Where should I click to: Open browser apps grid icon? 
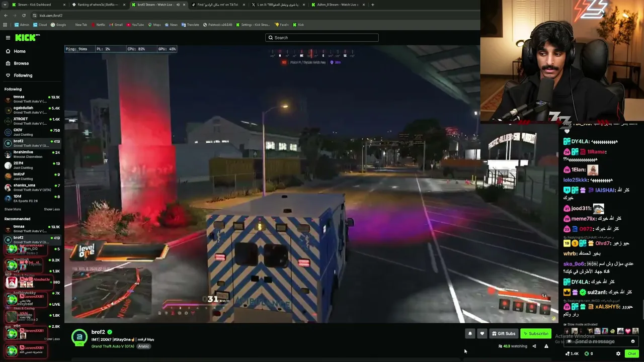(x=6, y=25)
